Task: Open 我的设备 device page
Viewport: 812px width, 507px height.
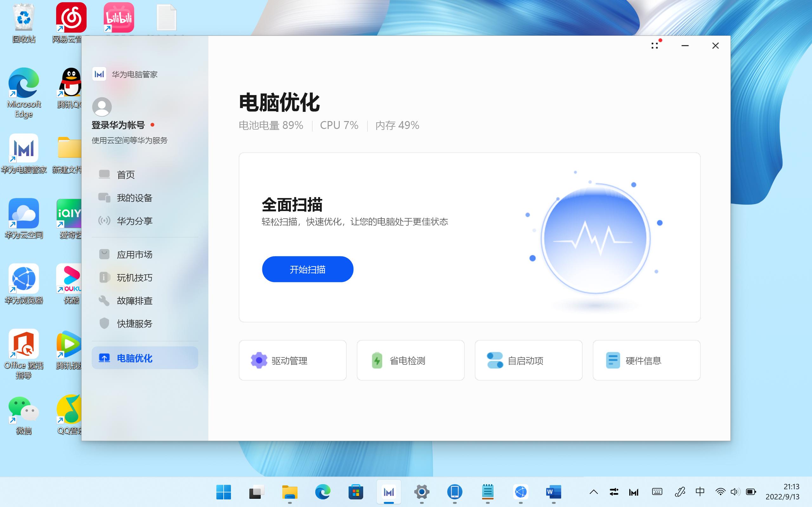Action: (x=134, y=198)
